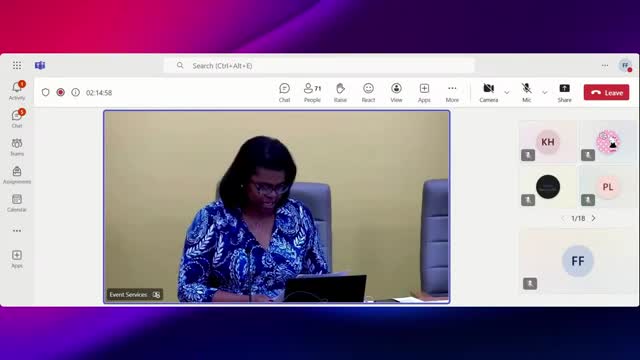Select the KH participant tile
640x360 pixels.
coord(548,142)
